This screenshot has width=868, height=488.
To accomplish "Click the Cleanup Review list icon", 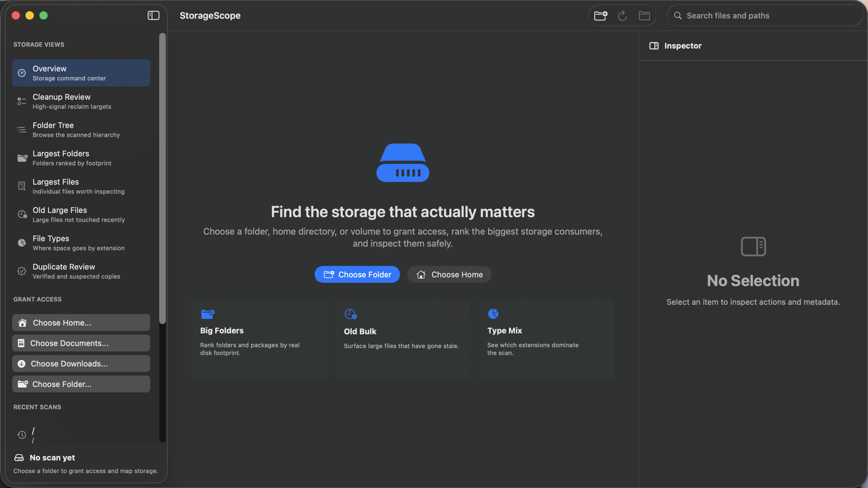I will click(x=22, y=101).
